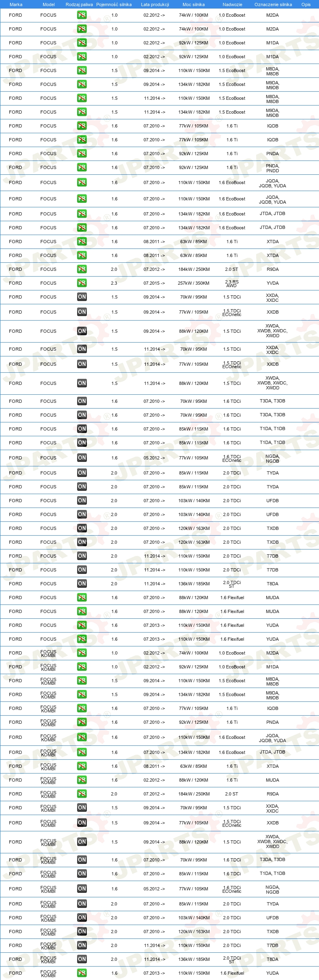Click ON diesel icon in non-Kombi FOCUS NGDA row
319x980 pixels.
82,458
